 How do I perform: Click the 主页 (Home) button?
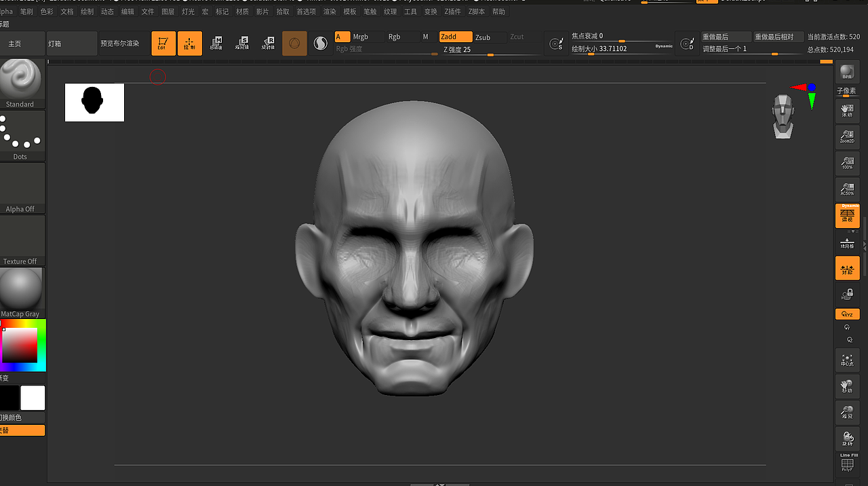(x=22, y=43)
